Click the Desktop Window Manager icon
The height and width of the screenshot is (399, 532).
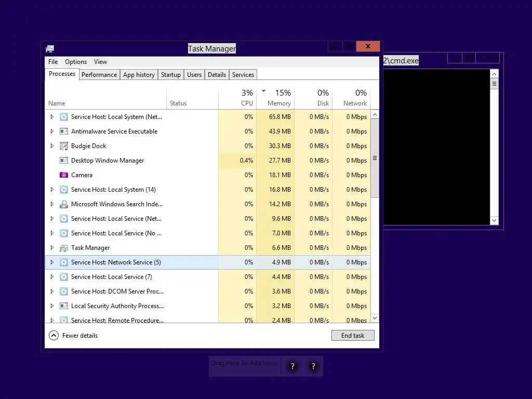tap(64, 161)
